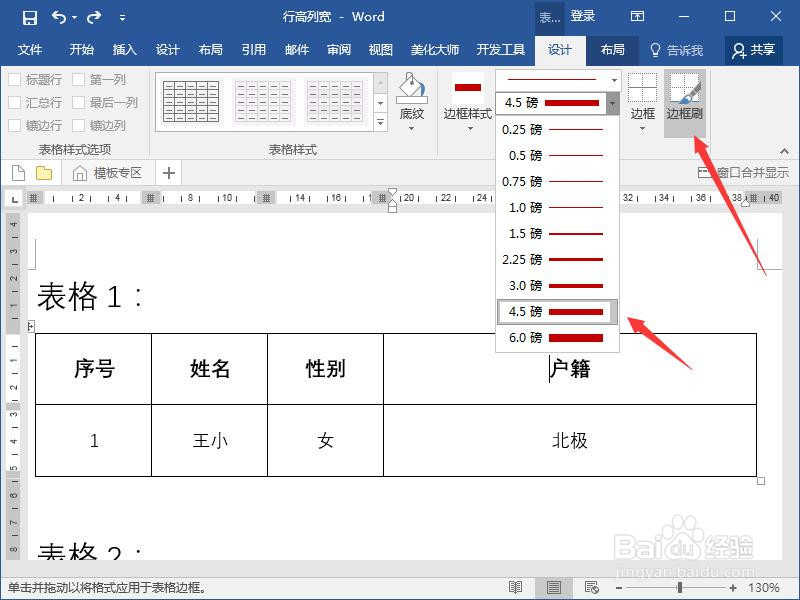Open the 文件 menu tab

30,49
